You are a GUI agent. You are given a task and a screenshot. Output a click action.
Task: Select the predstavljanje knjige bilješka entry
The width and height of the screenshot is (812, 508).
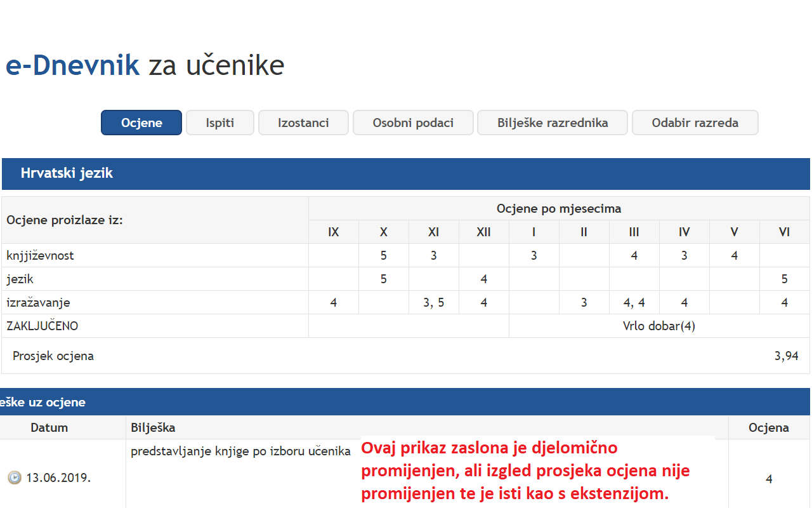240,451
